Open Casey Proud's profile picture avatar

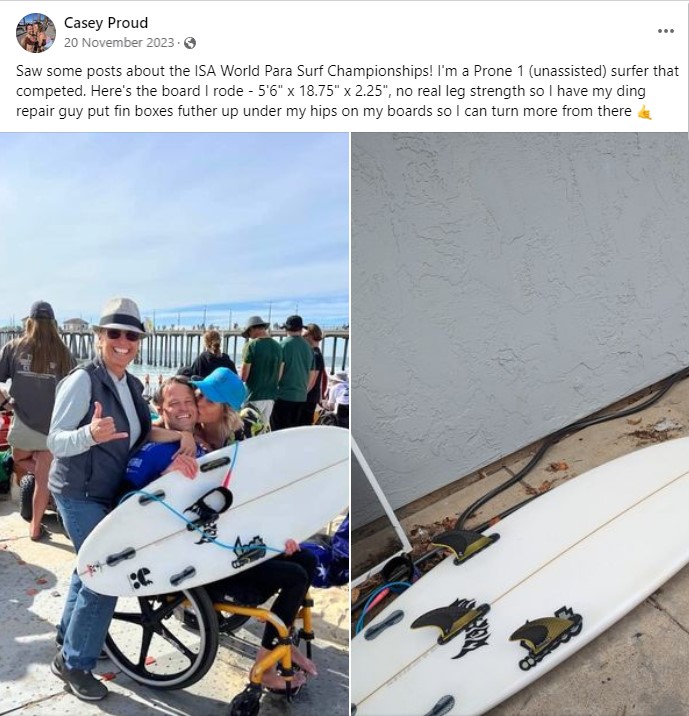(x=36, y=32)
